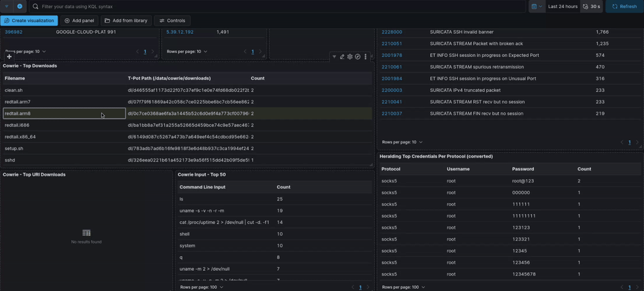Click the panel filter funnel icon
The image size is (644, 291).
click(x=334, y=57)
